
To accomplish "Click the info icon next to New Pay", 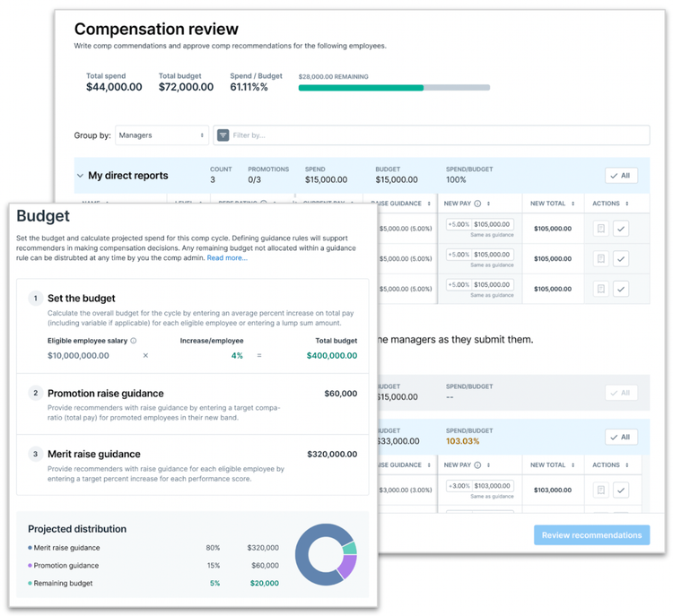I will (x=477, y=204).
